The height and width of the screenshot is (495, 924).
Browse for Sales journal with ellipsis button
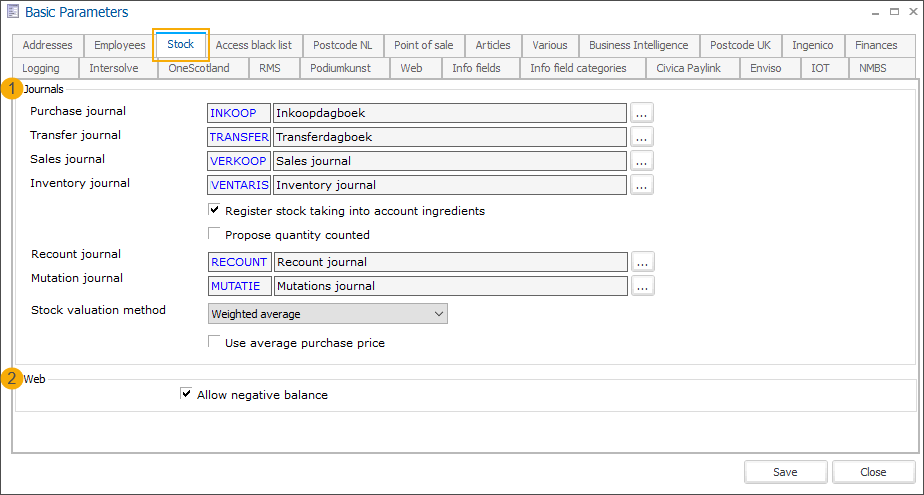[x=642, y=161]
